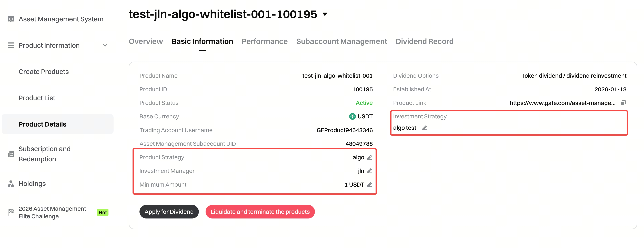Go to Subaccount Management tab
Image resolution: width=644 pixels, height=248 pixels.
(341, 41)
